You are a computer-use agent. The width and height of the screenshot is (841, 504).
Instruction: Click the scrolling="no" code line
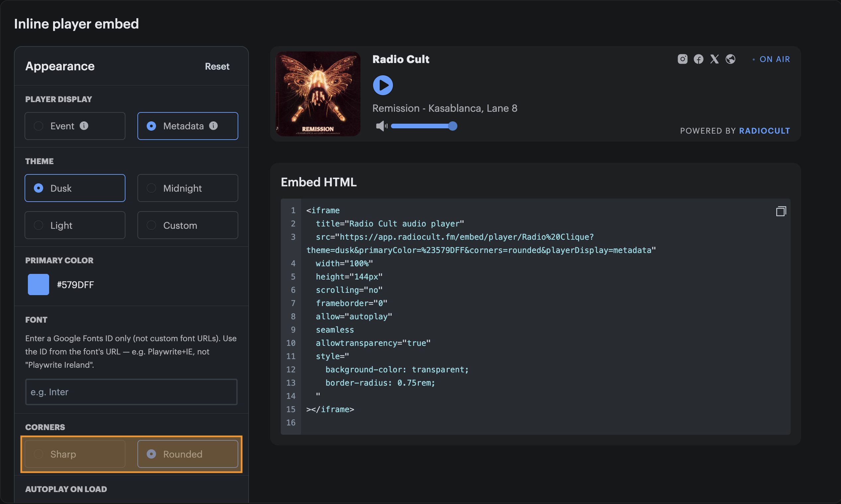coord(349,290)
